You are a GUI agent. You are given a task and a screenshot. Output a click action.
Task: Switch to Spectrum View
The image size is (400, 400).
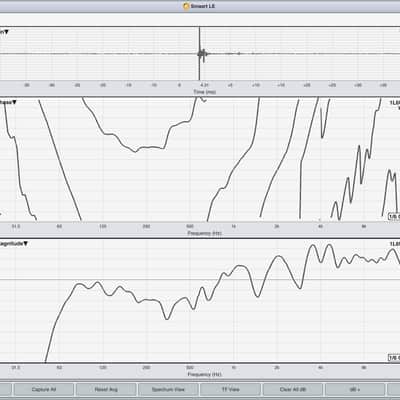(168, 389)
